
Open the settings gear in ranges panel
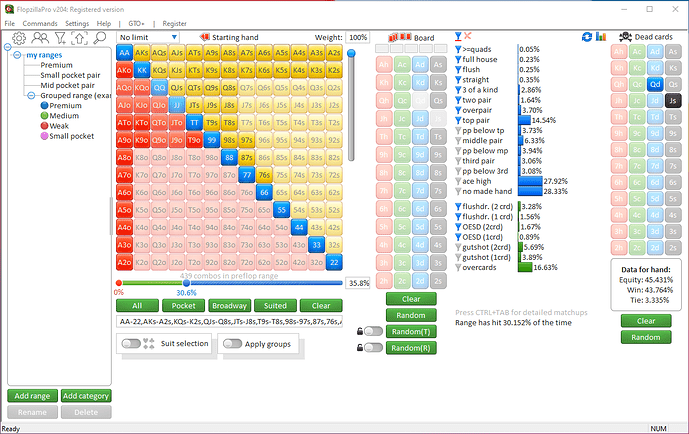(x=19, y=38)
